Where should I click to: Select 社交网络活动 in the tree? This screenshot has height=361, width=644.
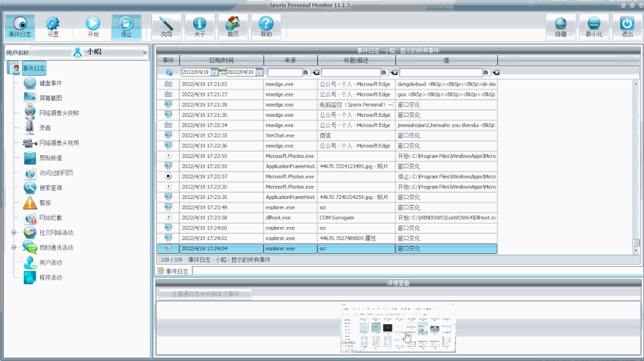[x=56, y=232]
